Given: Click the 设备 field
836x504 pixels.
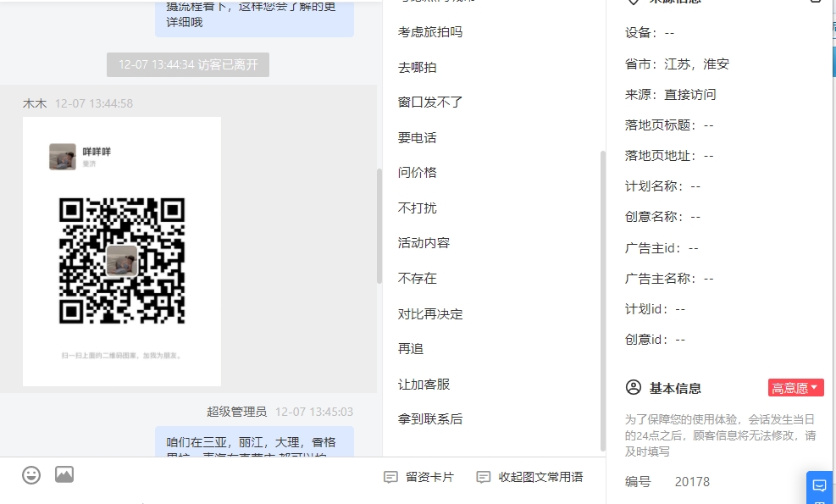Looking at the screenshot, I should (x=650, y=32).
